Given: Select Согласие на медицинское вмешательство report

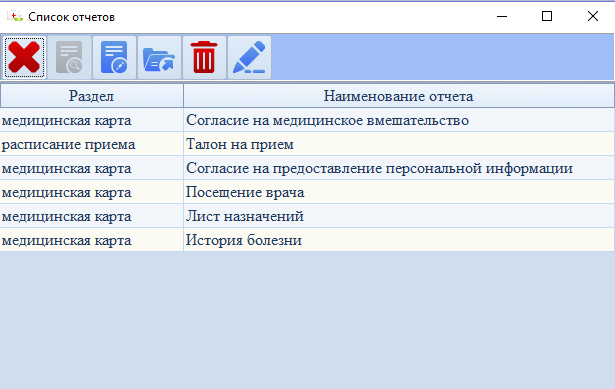Looking at the screenshot, I should click(398, 120).
